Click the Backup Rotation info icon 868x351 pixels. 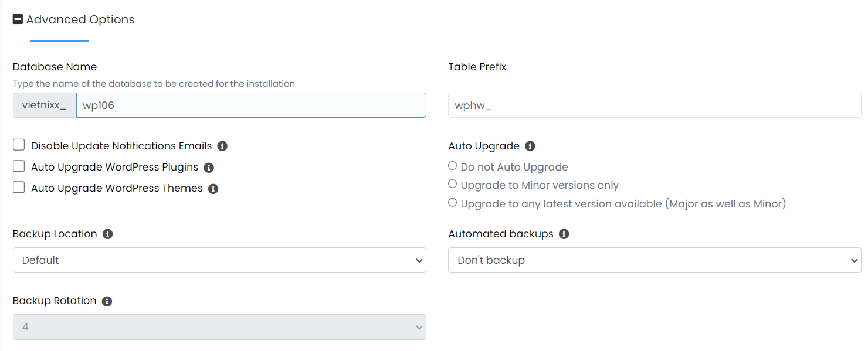[x=107, y=301]
